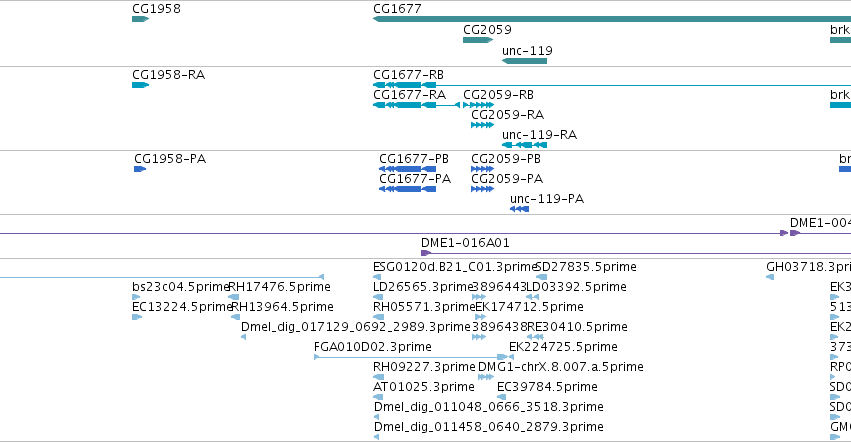Viewport: 851px width, 442px height.
Task: Select the CG1958-PA protein glyph
Action: [x=140, y=169]
